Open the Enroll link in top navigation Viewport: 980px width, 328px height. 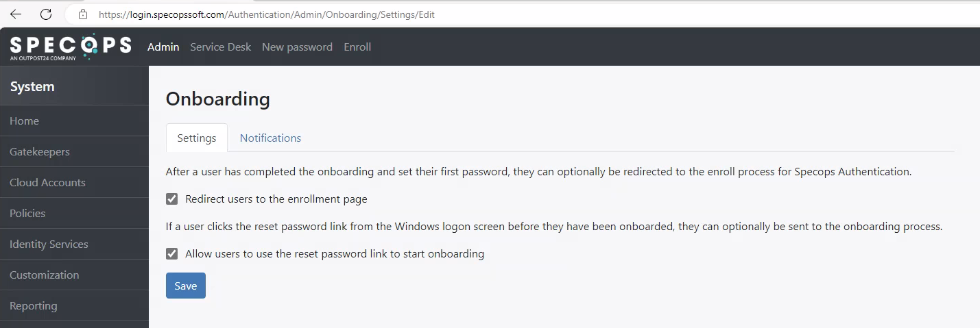(x=357, y=47)
